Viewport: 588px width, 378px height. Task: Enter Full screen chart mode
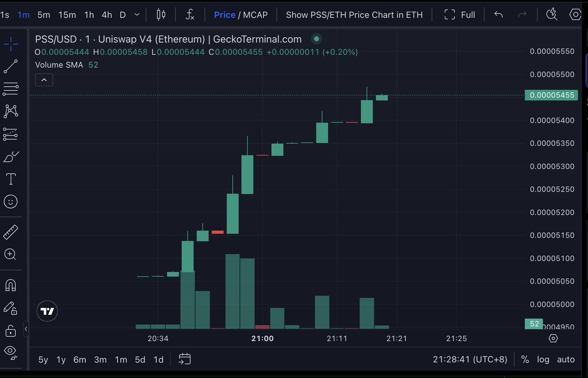460,15
